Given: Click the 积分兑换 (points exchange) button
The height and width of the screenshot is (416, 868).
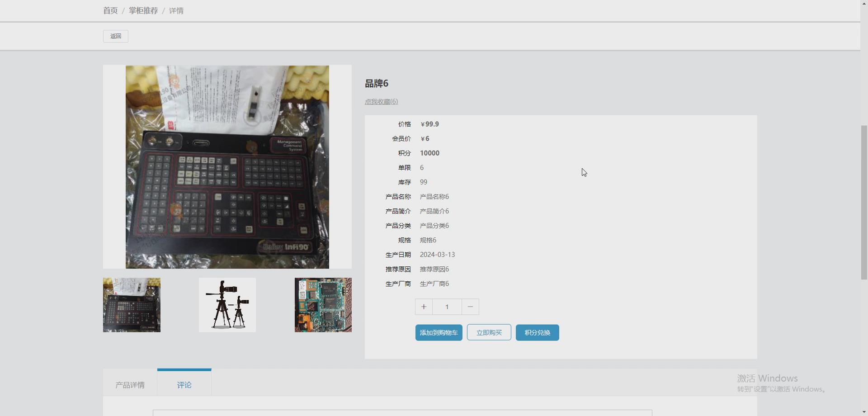Looking at the screenshot, I should coord(537,332).
